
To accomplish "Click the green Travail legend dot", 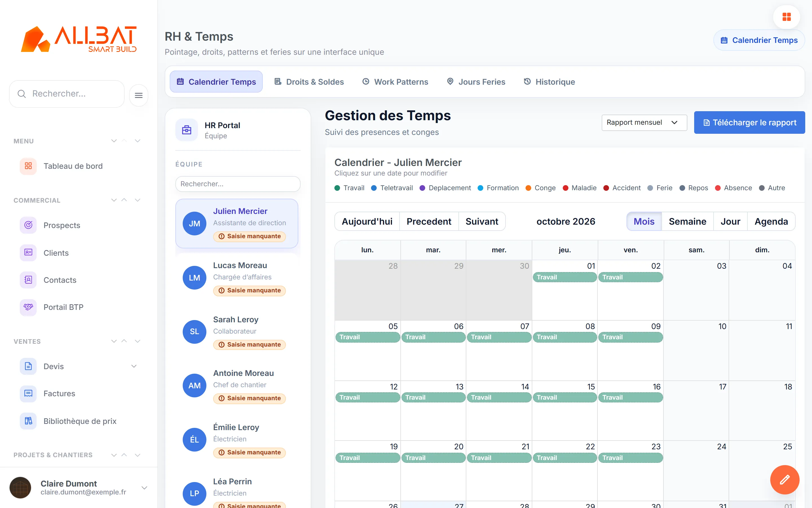I will 337,188.
